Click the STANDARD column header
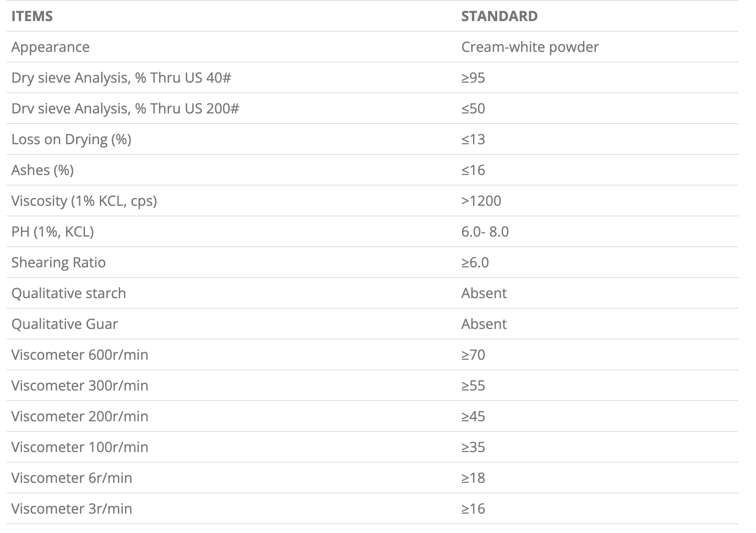 [499, 16]
